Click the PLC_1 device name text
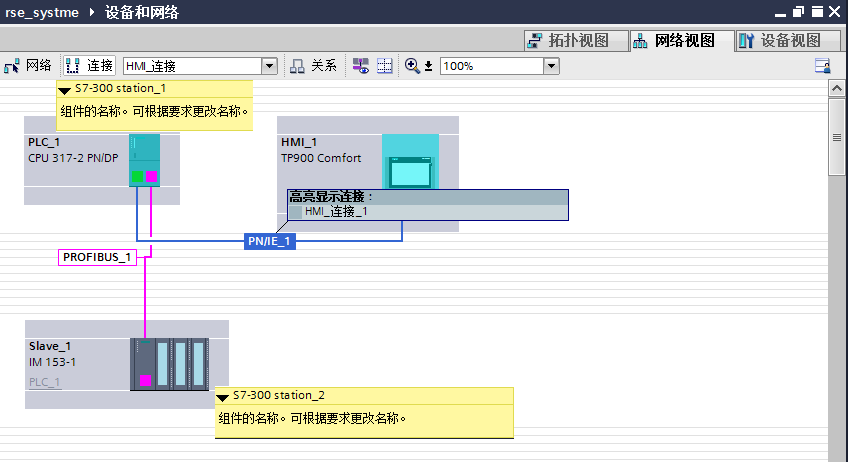 point(44,142)
